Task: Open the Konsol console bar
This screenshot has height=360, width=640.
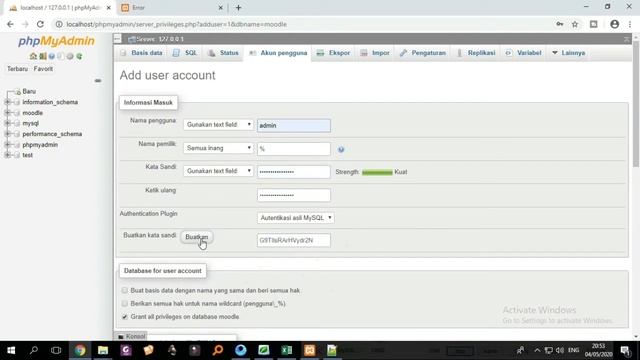Action: pos(131,336)
